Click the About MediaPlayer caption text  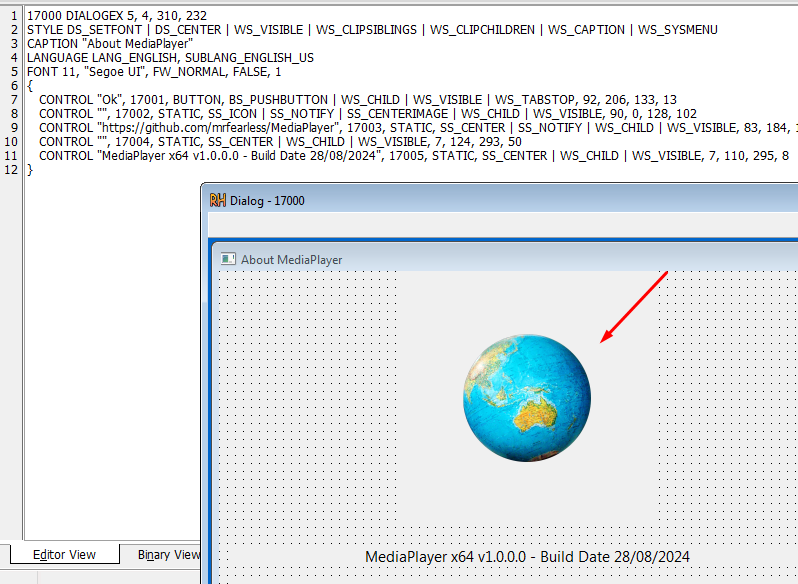[291, 259]
